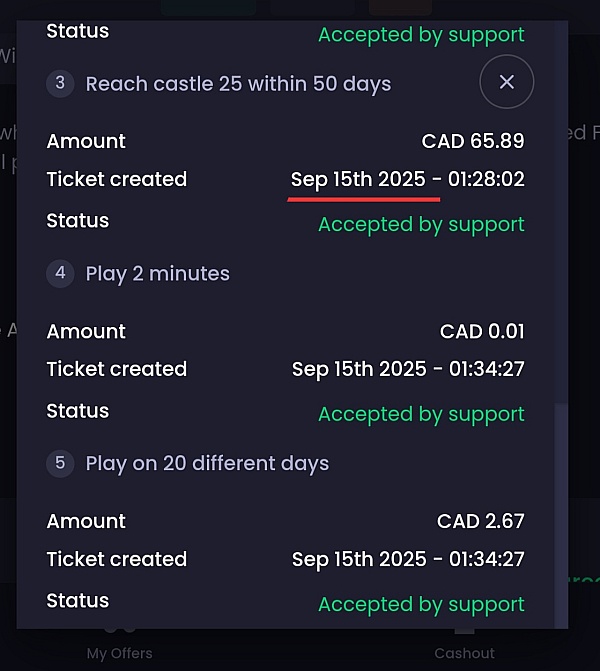The height and width of the screenshot is (671, 600).
Task: Click the popup's vertical scrollbar thumb
Action: click(x=561, y=510)
